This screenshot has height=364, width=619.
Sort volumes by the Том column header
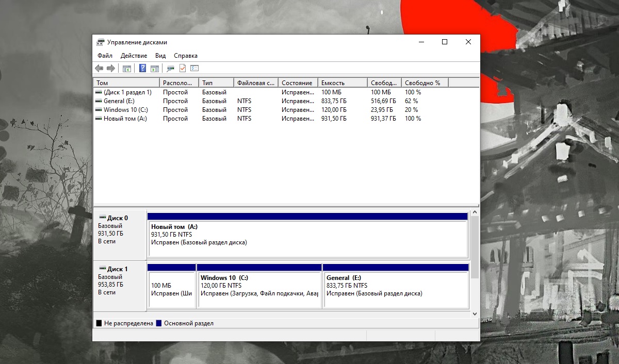tap(126, 83)
